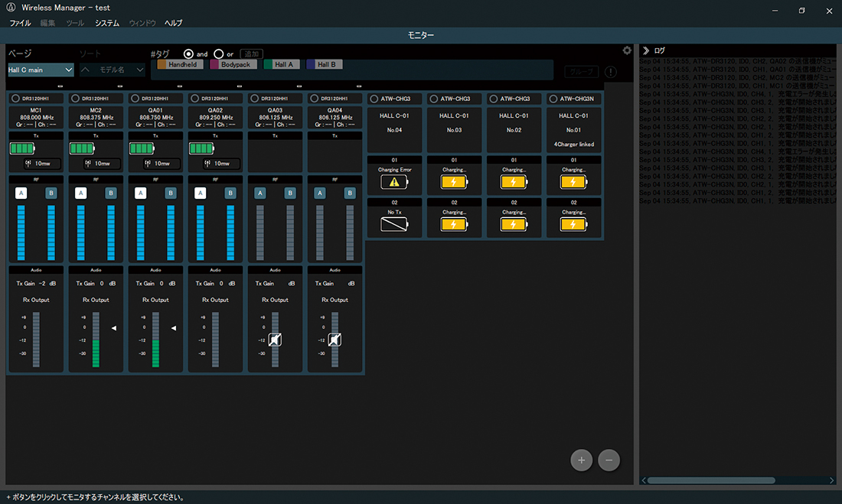
Task: Click QA01 transmitter battery indicator
Action: coord(142,148)
